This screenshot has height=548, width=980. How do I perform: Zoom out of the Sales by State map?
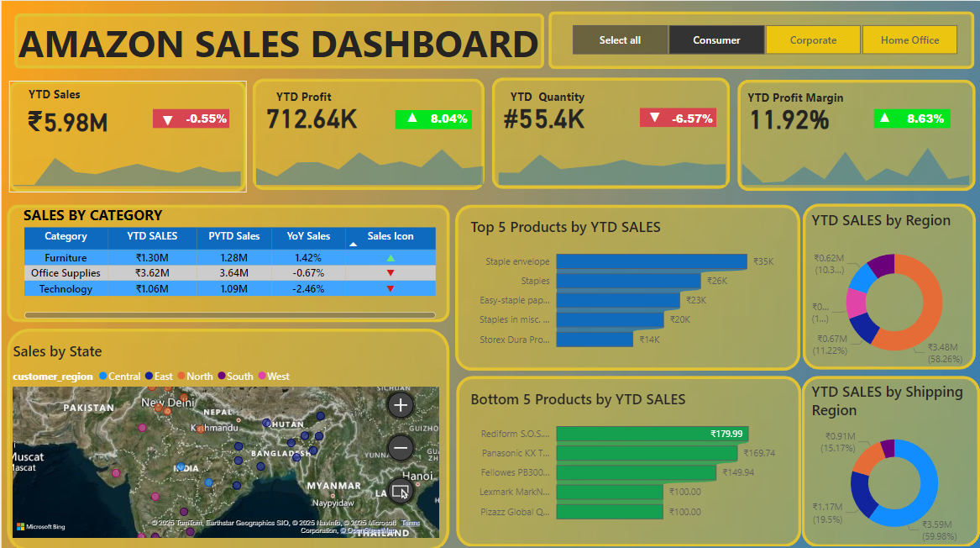pyautogui.click(x=401, y=448)
